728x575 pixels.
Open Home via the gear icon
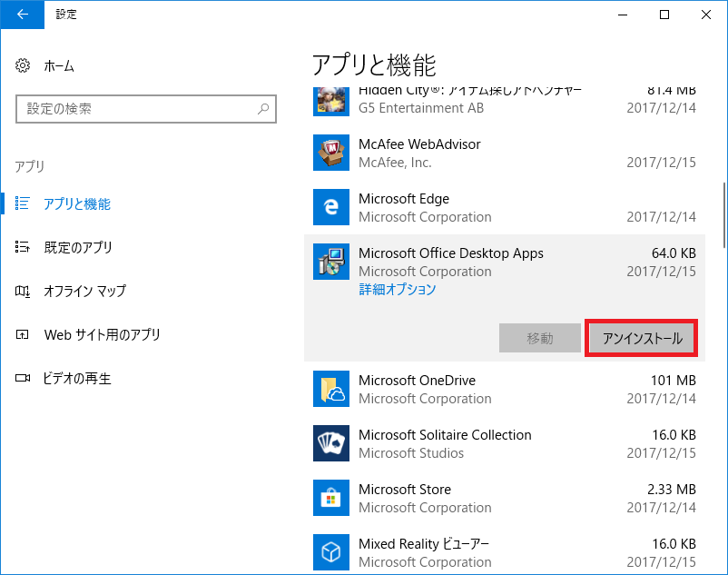(23, 65)
